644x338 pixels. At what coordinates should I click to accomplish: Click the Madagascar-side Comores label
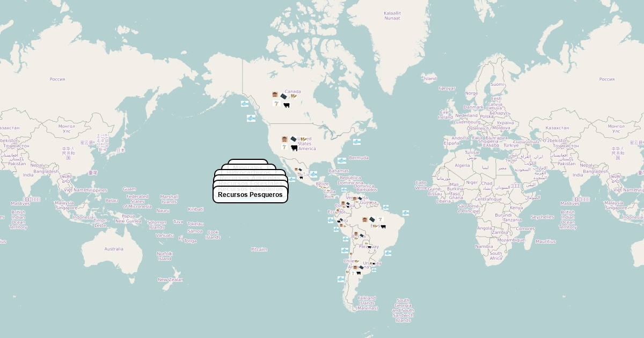click(x=525, y=229)
